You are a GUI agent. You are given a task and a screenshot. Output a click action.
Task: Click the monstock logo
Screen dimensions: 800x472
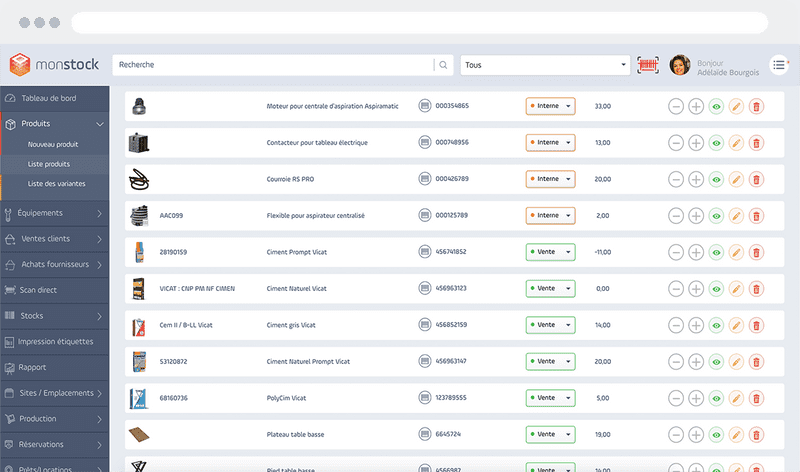click(54, 65)
